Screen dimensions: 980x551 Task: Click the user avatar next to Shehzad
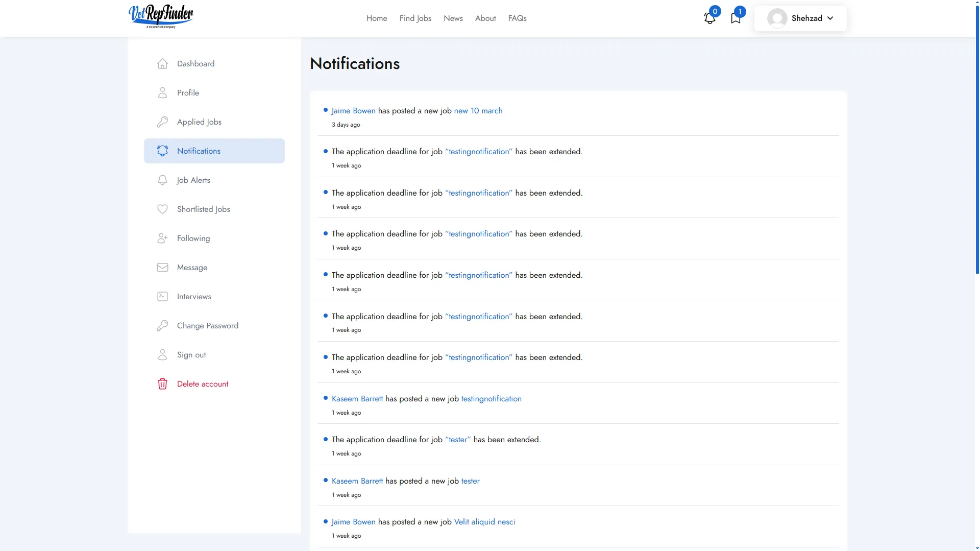777,18
